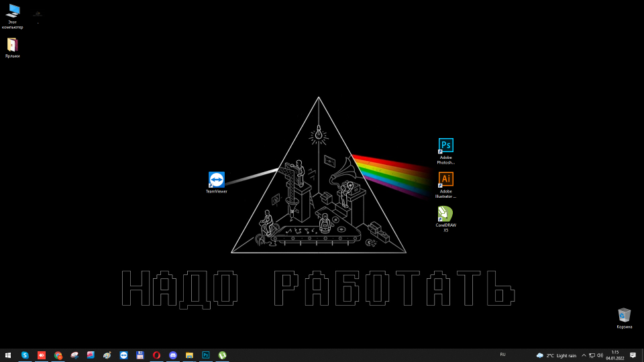Open TeamViewer from the taskbar

tap(123, 355)
